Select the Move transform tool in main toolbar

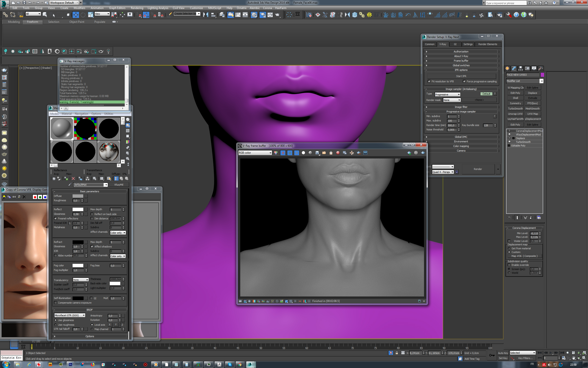76,15
